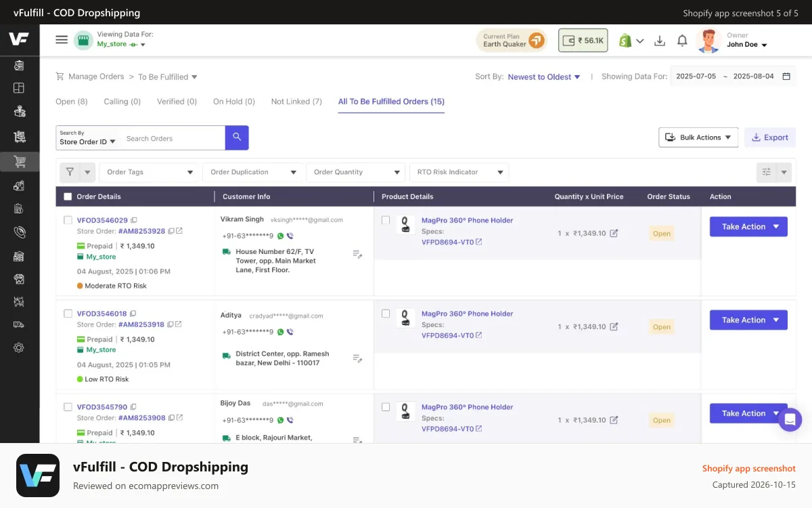This screenshot has width=812, height=508.
Task: Click the vFulfill VF logo in sidebar
Action: click(x=19, y=39)
